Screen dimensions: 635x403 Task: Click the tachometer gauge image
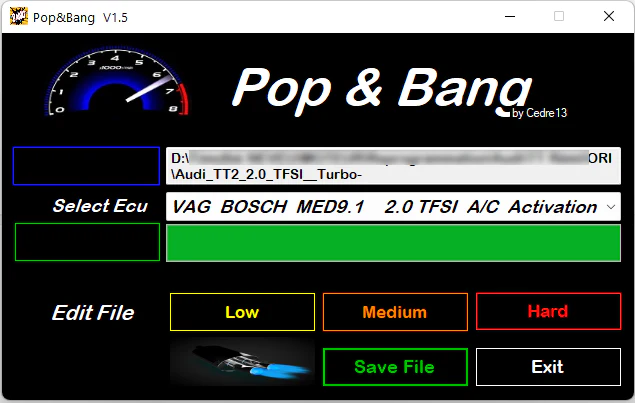(x=117, y=81)
